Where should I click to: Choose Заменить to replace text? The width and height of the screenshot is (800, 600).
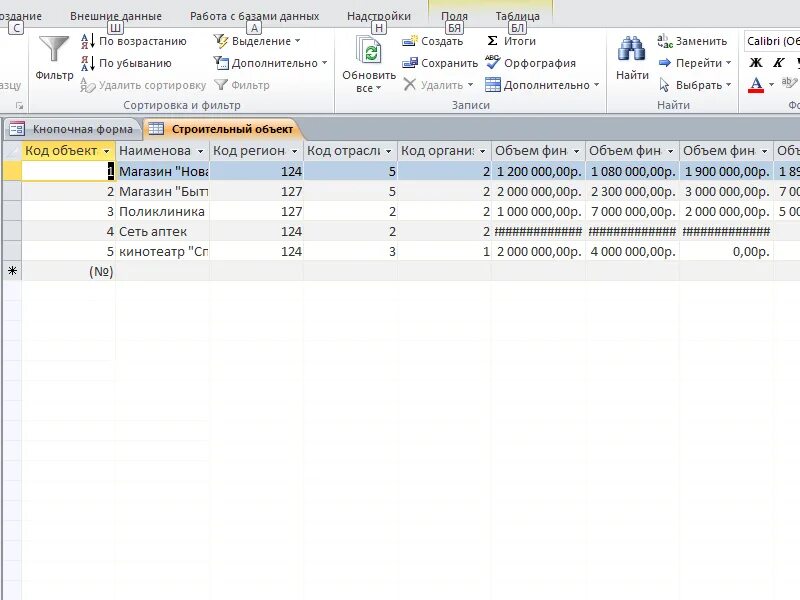point(692,41)
